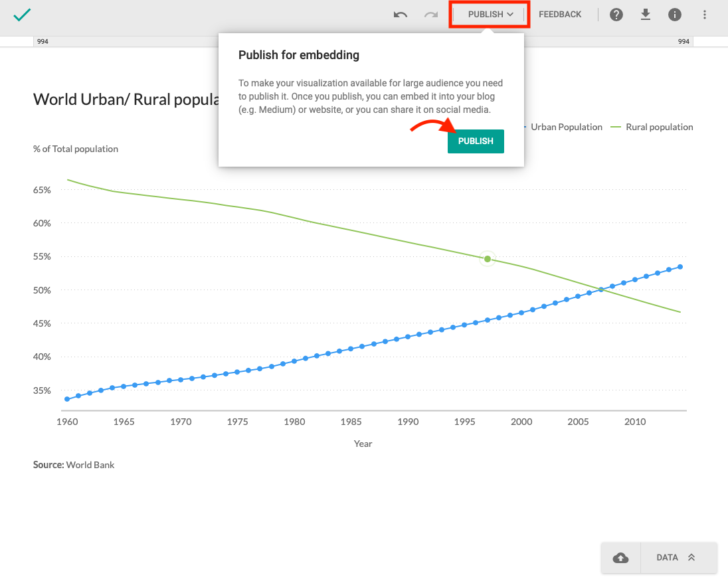Image resolution: width=728 pixels, height=585 pixels.
Task: Click the highlighted green point on Rural line
Action: pyautogui.click(x=488, y=259)
